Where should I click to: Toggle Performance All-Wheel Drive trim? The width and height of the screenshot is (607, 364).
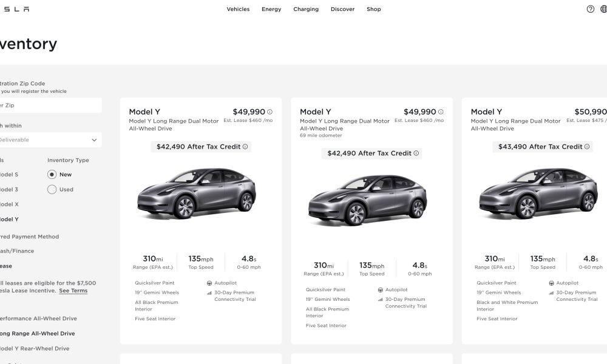click(38, 318)
